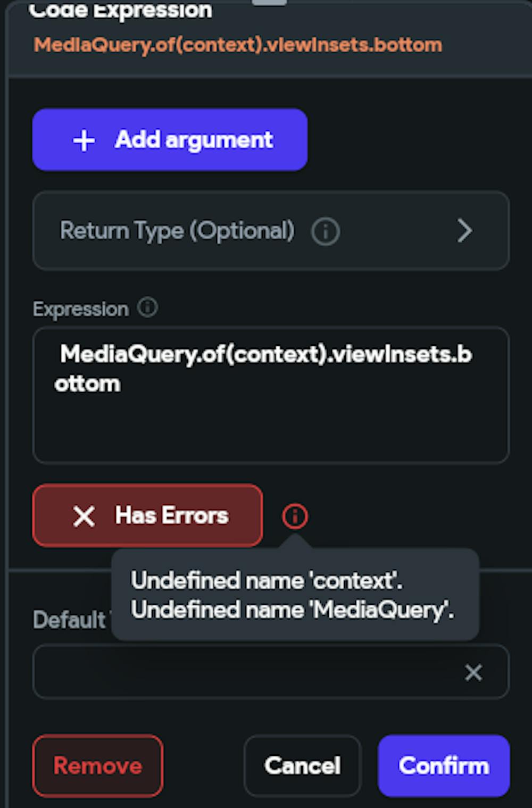Click the red error info icon
This screenshot has height=808, width=532.
(x=295, y=516)
